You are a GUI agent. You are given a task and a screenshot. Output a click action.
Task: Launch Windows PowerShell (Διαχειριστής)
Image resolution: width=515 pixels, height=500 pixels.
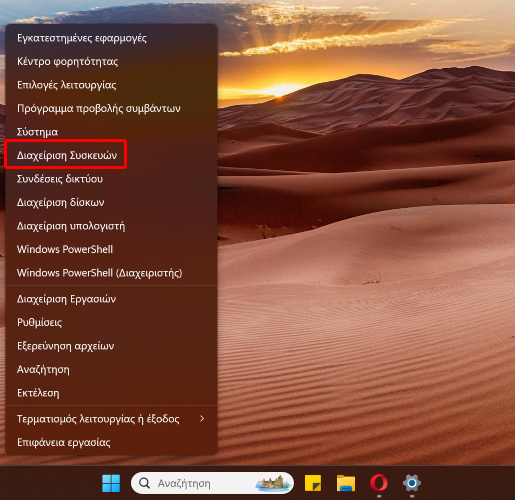click(99, 273)
